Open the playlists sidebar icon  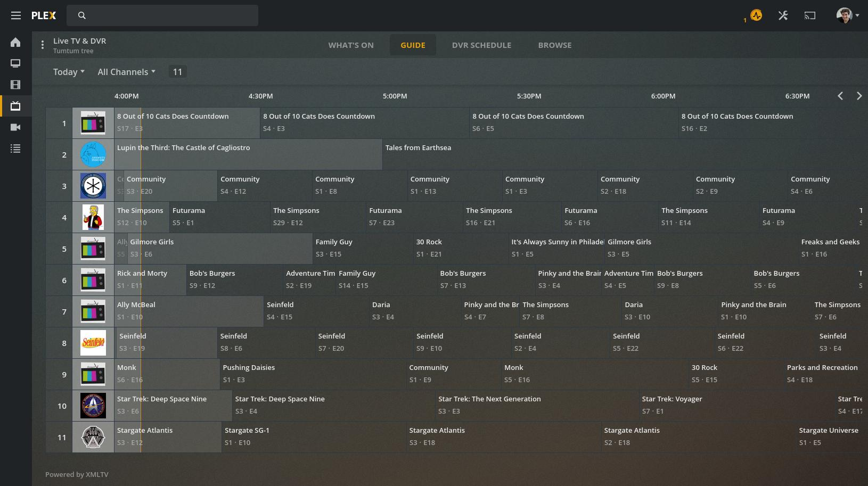click(x=15, y=149)
